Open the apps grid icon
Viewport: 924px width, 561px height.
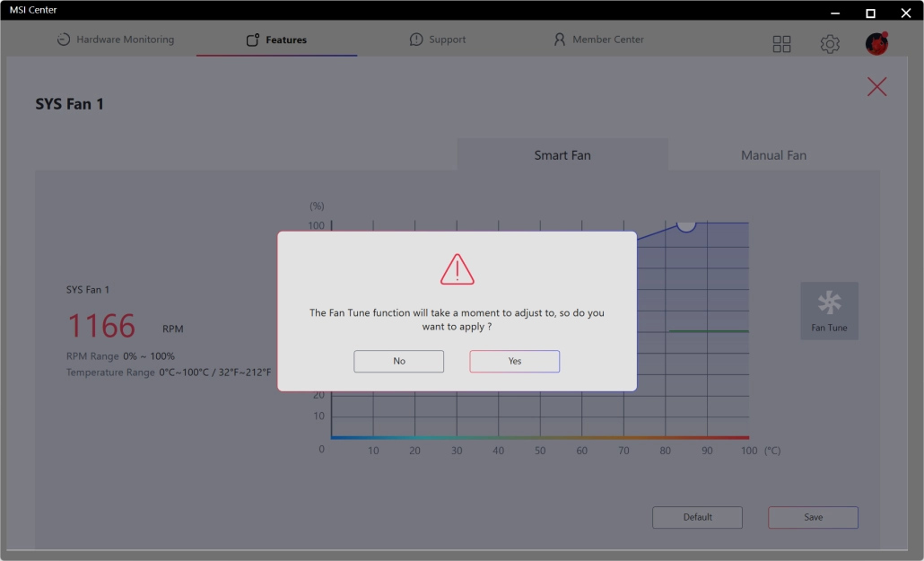coord(781,44)
